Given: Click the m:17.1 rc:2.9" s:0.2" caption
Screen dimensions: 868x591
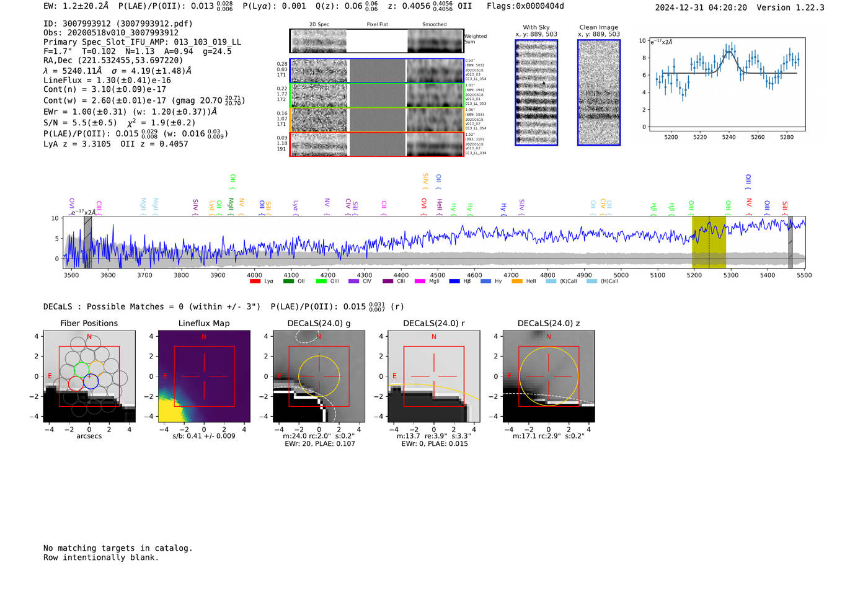Looking at the screenshot, I should coord(548,436).
